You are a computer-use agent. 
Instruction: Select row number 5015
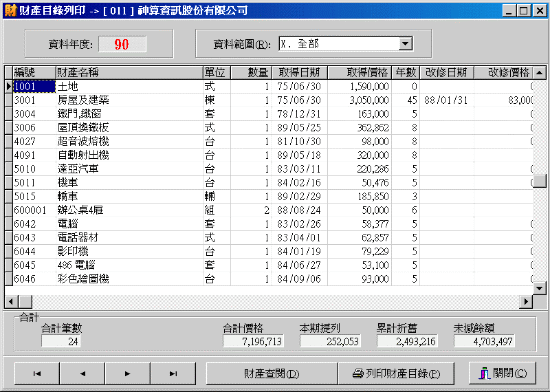pyautogui.click(x=34, y=196)
